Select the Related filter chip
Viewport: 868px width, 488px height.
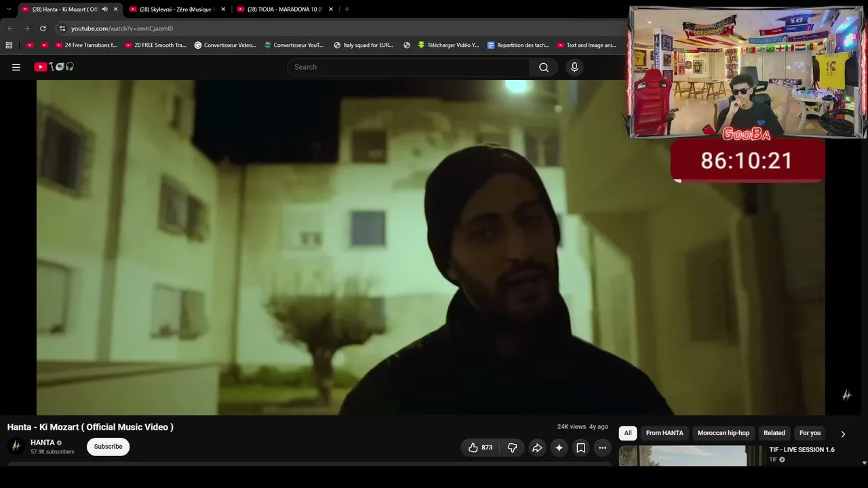click(774, 433)
